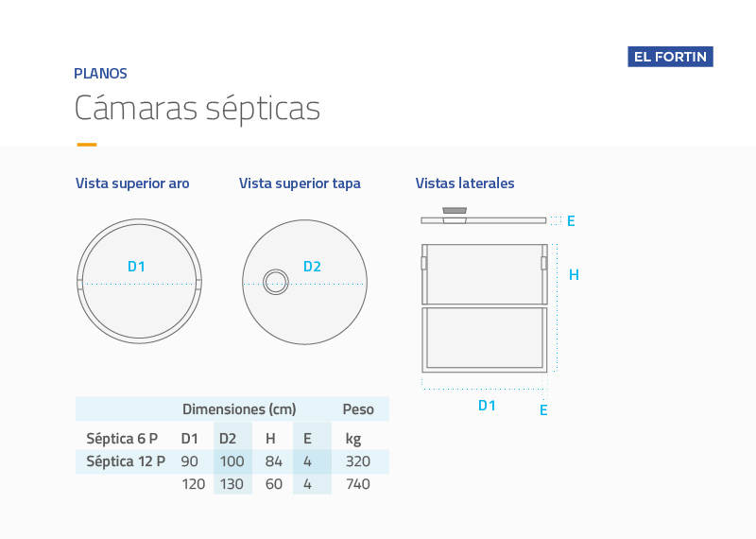Click the E label next to the lid
756x539 pixels.
[x=571, y=221]
